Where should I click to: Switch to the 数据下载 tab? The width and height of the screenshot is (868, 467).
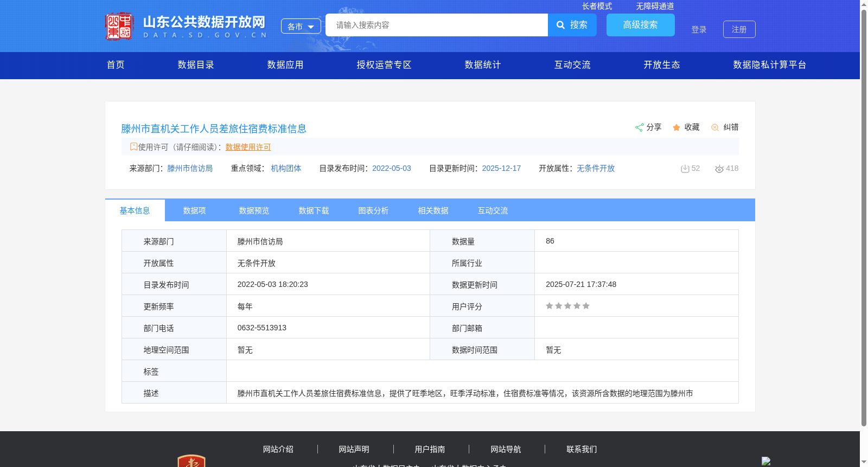pyautogui.click(x=314, y=210)
